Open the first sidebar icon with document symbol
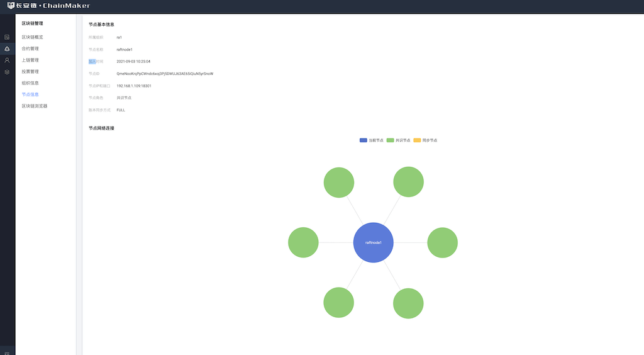The image size is (644, 355). click(x=7, y=37)
